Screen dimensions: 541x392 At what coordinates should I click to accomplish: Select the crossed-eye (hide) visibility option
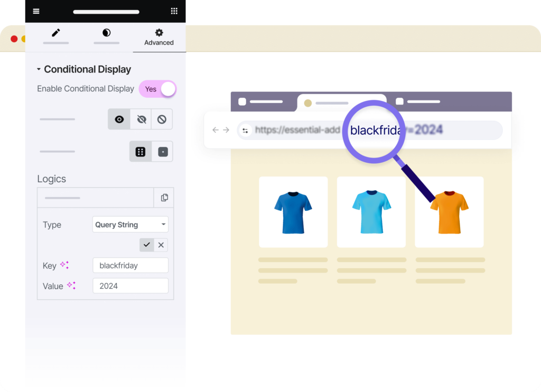click(141, 119)
